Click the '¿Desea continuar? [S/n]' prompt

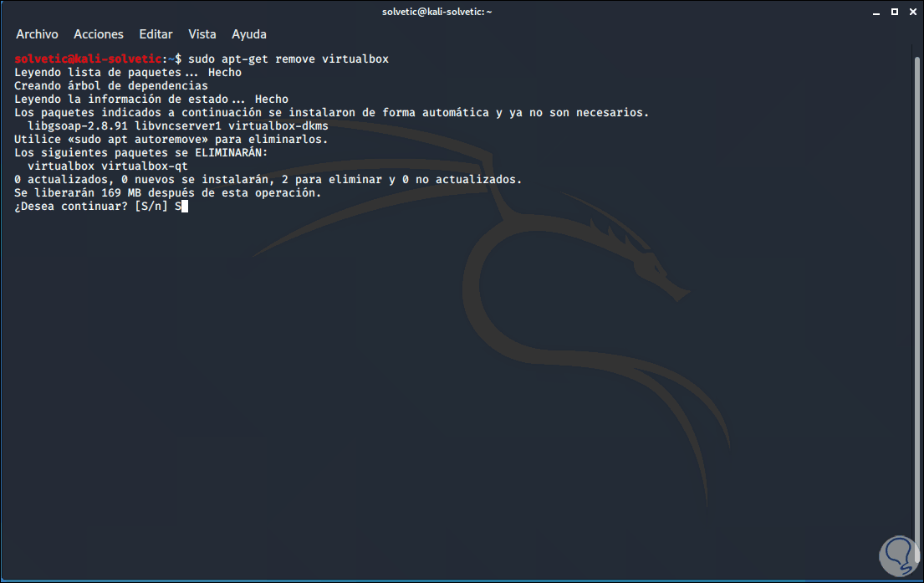[x=91, y=207]
